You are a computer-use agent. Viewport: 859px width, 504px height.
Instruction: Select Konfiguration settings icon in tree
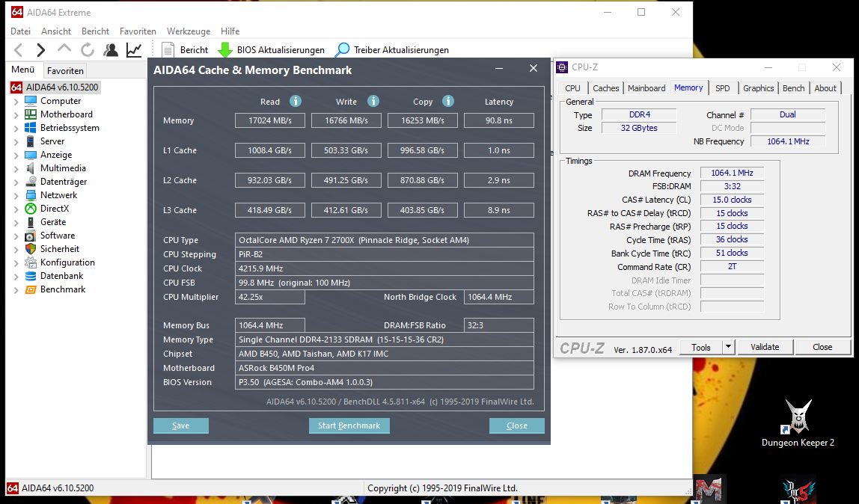tap(31, 262)
